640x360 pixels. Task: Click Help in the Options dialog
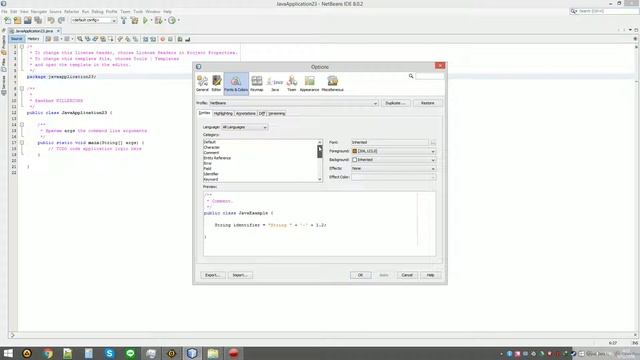pyautogui.click(x=430, y=275)
